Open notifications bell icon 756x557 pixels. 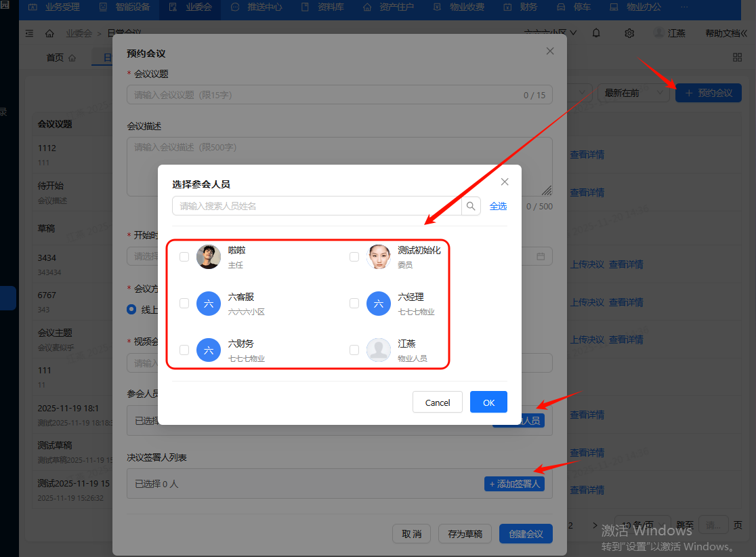click(x=596, y=33)
